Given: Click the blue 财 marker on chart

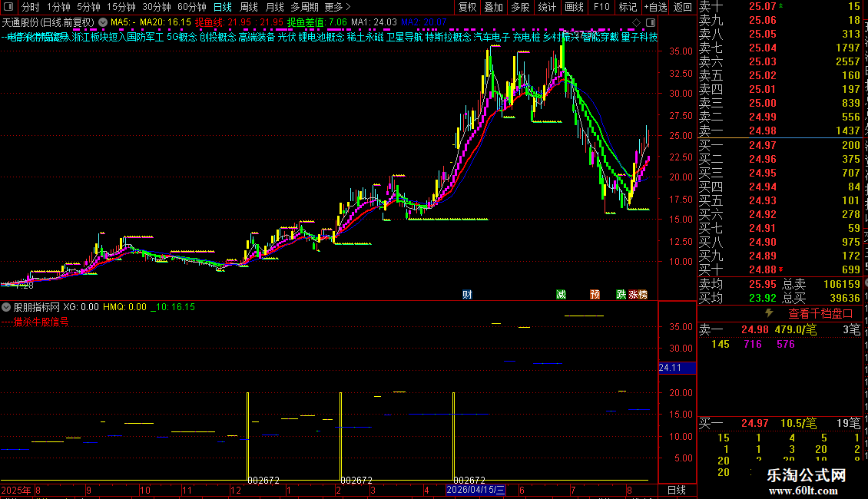Looking at the screenshot, I should tap(467, 294).
